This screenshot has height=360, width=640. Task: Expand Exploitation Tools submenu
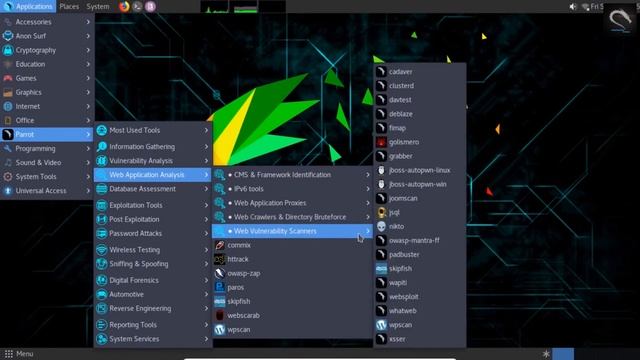coord(153,205)
